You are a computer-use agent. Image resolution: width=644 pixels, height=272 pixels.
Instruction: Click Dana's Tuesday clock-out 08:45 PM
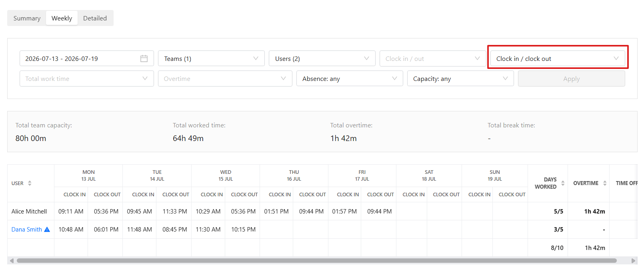[175, 230]
